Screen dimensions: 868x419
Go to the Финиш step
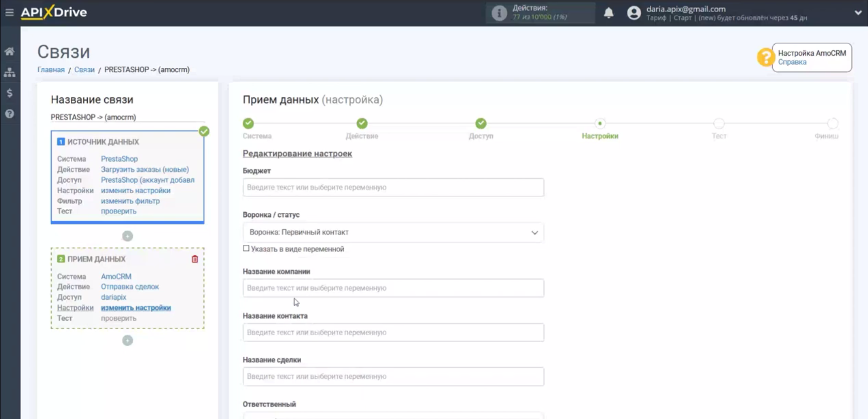(x=832, y=123)
